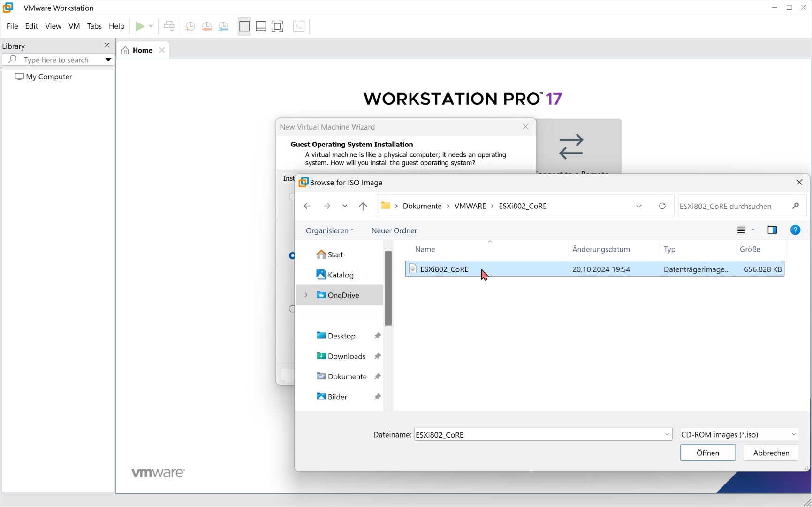
Task: Click the console view icon
Action: [299, 26]
